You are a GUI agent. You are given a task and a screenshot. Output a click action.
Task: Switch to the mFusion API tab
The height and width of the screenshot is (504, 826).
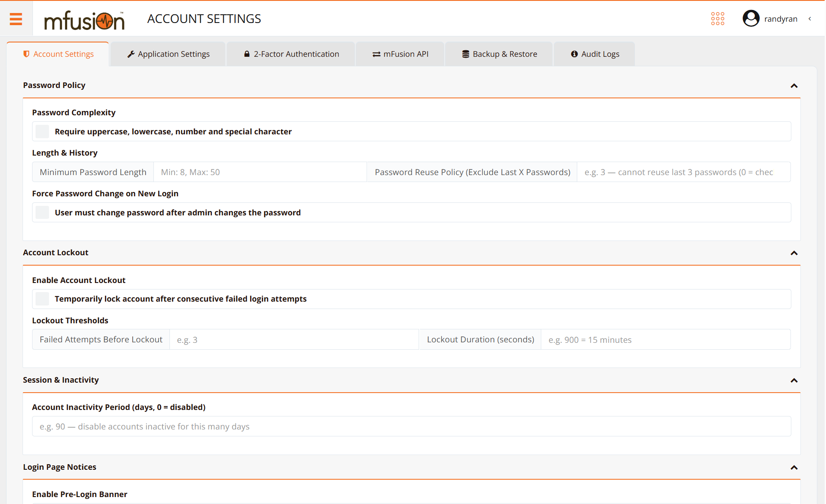point(400,54)
